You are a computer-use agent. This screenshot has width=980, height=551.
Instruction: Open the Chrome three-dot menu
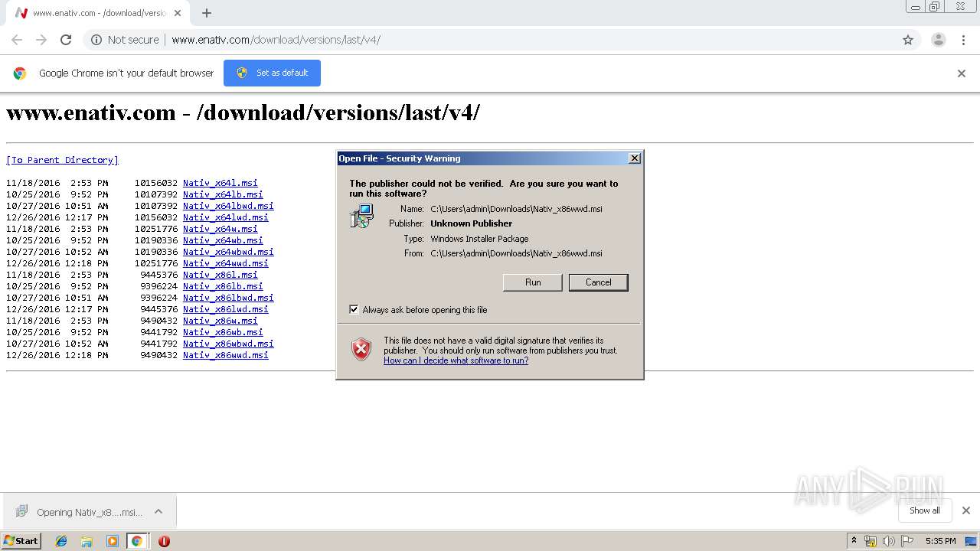pyautogui.click(x=963, y=40)
